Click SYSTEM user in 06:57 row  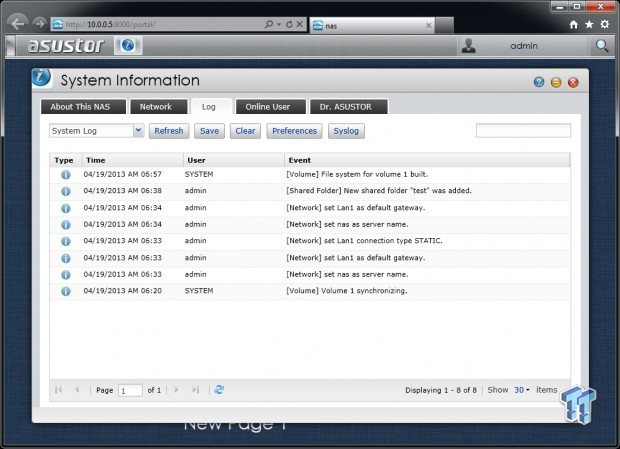click(199, 174)
